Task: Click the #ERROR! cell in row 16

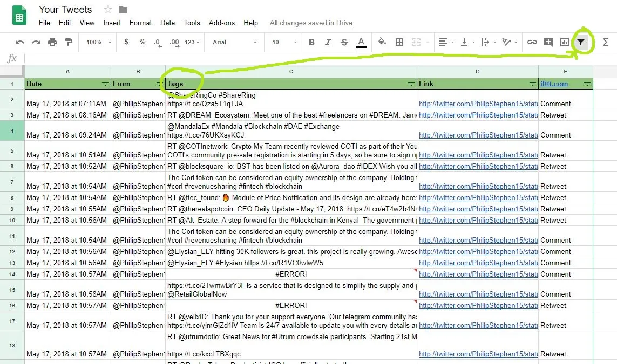Action: 291,305
